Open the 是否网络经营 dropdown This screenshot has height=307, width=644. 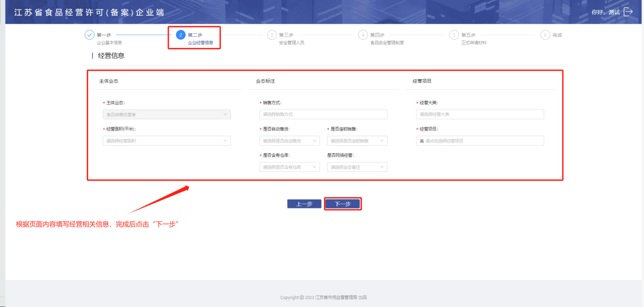[x=357, y=167]
